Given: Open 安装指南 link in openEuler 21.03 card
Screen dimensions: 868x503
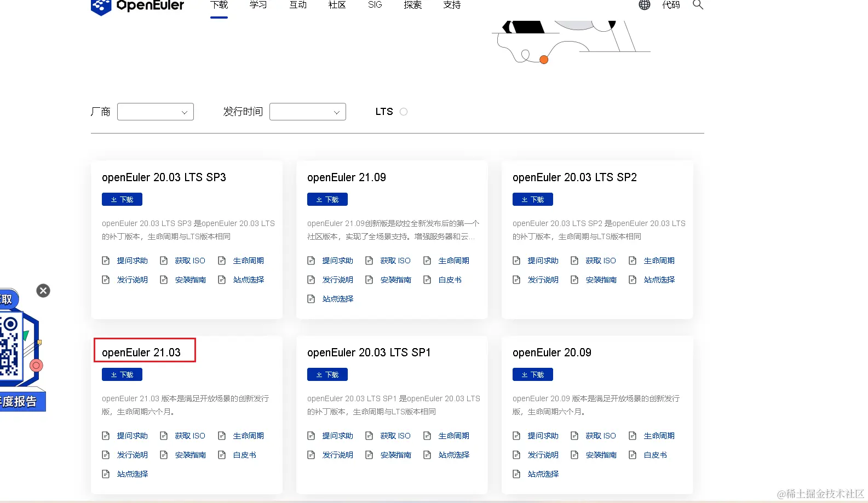Looking at the screenshot, I should click(191, 455).
